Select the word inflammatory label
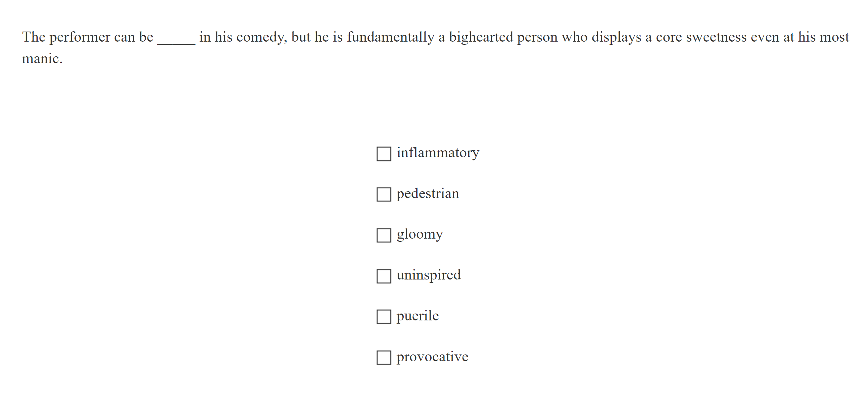Viewport: 868px width, 409px height. pos(438,152)
